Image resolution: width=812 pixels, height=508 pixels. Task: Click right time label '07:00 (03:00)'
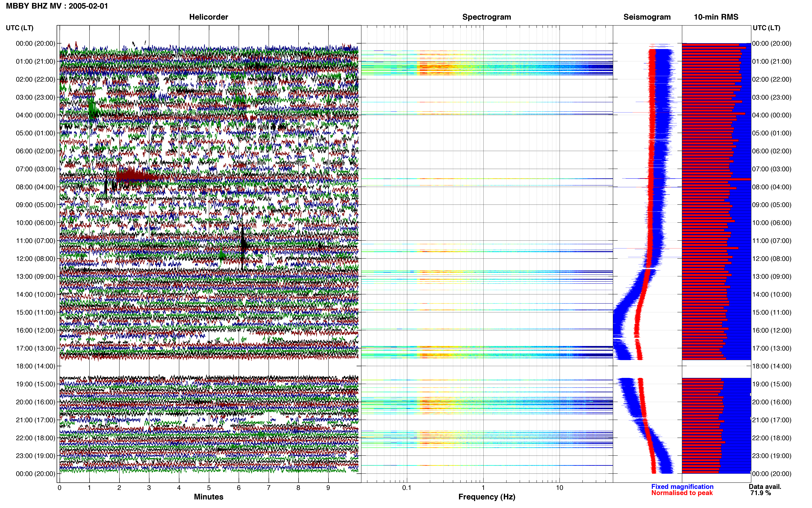[772, 169]
